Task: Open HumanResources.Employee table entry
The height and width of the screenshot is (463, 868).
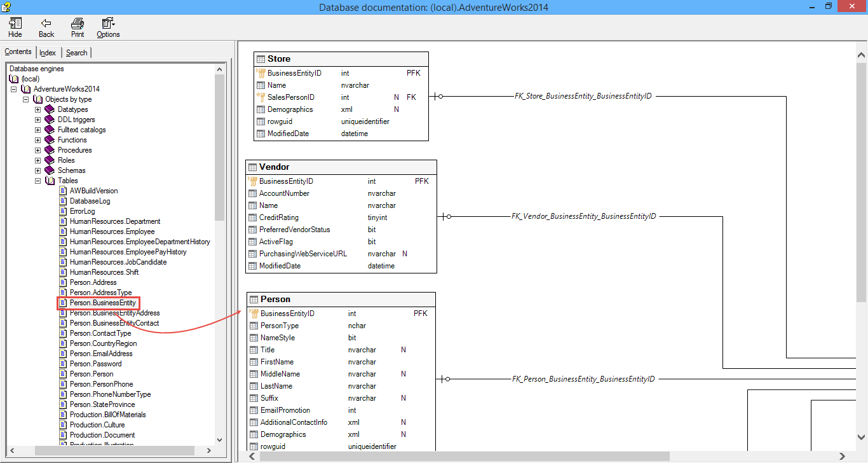Action: coord(112,231)
